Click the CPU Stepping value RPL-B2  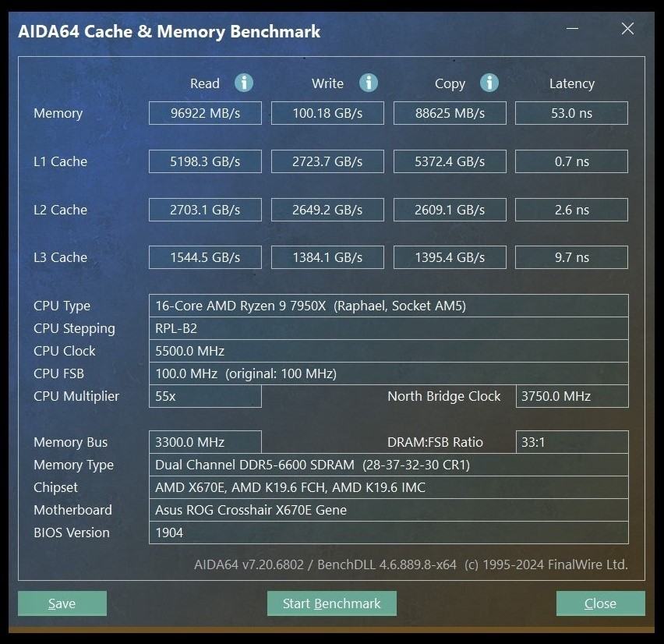389,328
